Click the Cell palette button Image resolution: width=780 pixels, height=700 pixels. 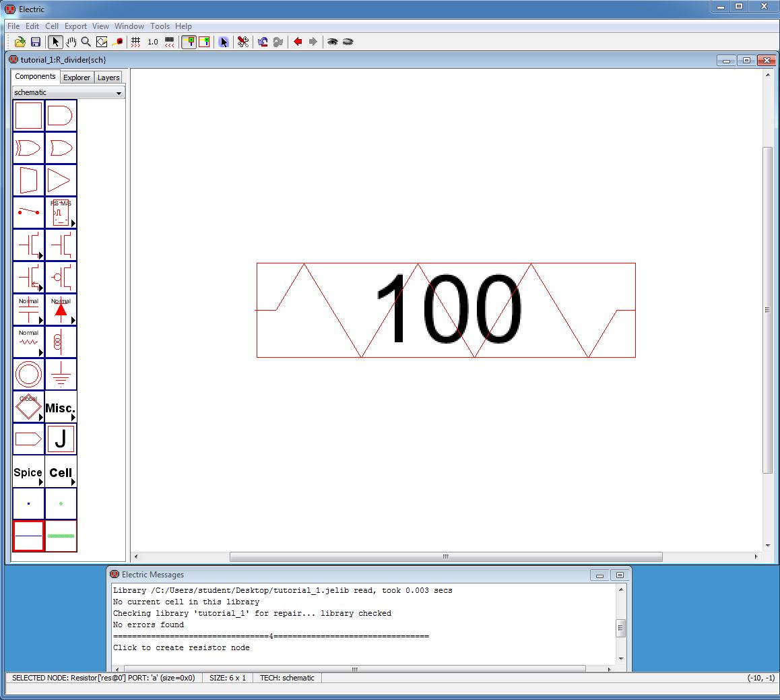point(61,472)
